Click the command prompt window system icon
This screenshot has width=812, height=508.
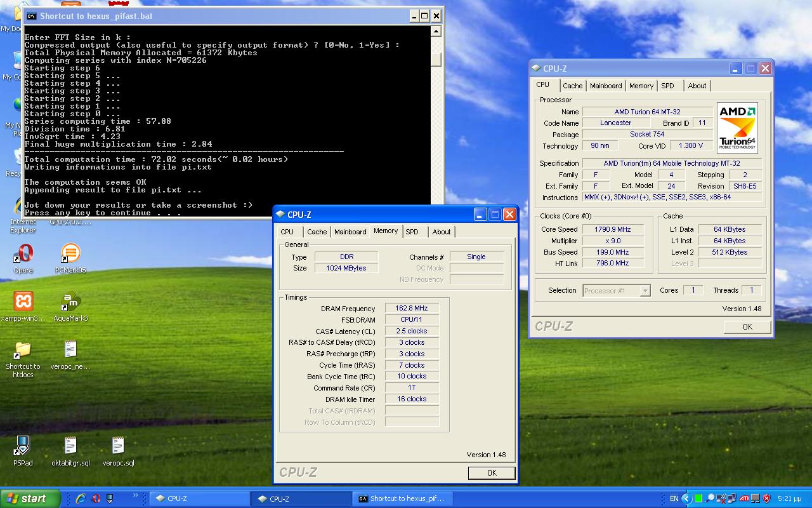(32, 16)
